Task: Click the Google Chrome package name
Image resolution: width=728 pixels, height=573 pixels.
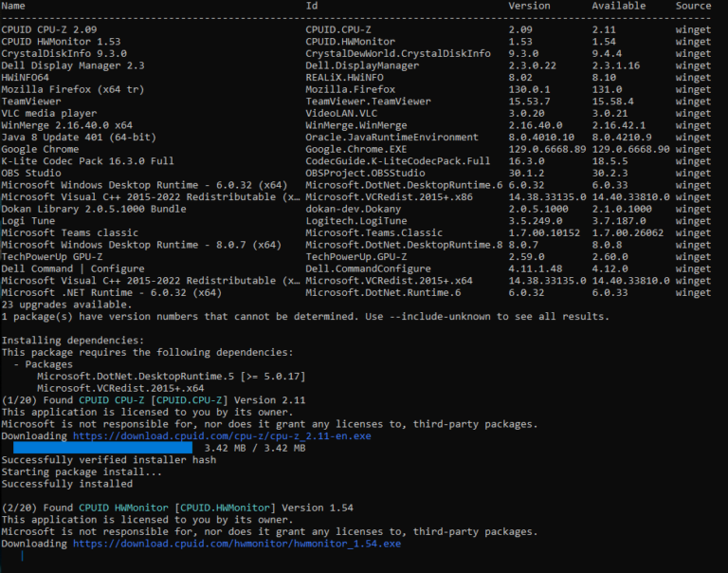Action: tap(39, 149)
